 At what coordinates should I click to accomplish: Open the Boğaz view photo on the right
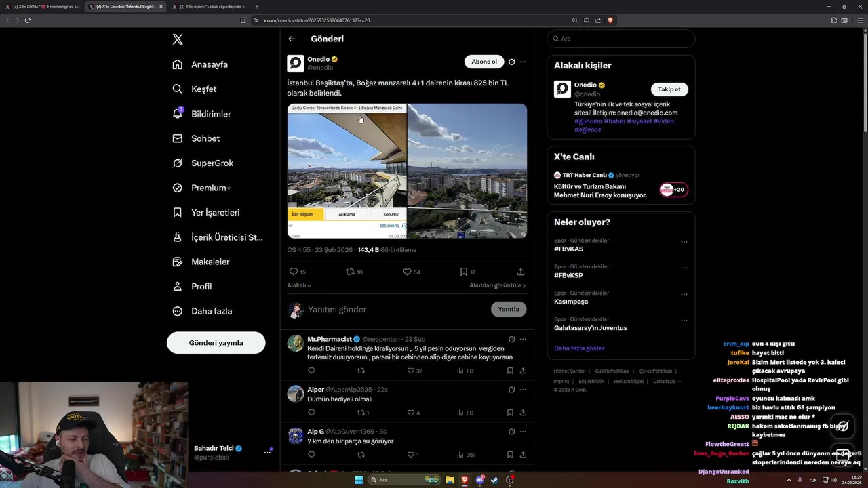pos(467,171)
